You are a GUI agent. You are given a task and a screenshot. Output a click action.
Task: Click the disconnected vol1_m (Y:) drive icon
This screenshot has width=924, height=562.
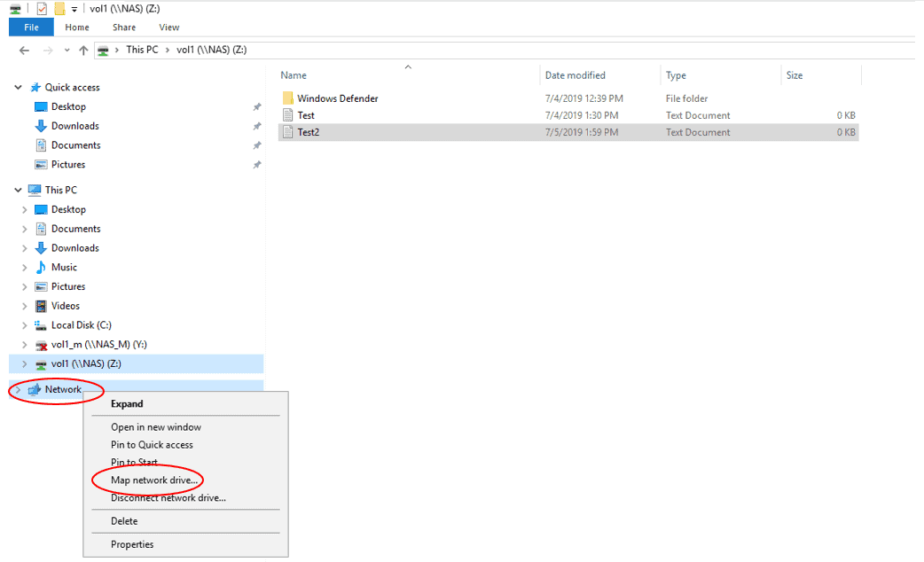point(41,345)
